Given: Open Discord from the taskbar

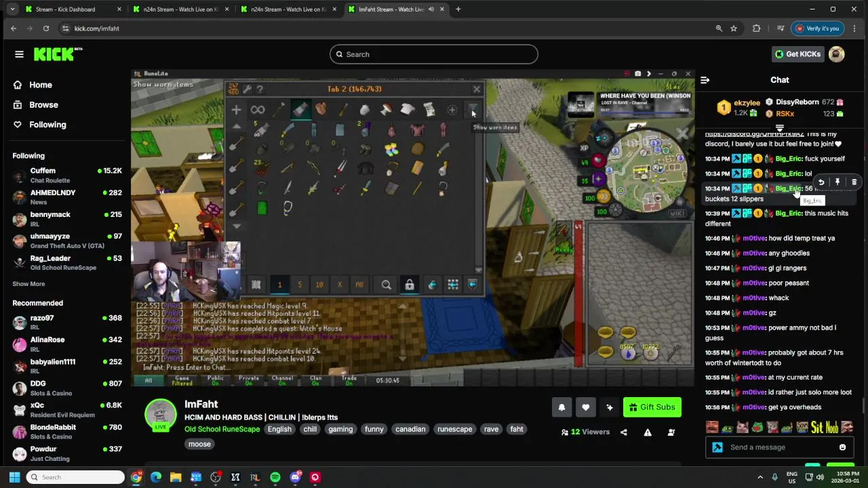Looking at the screenshot, I should click(x=295, y=477).
